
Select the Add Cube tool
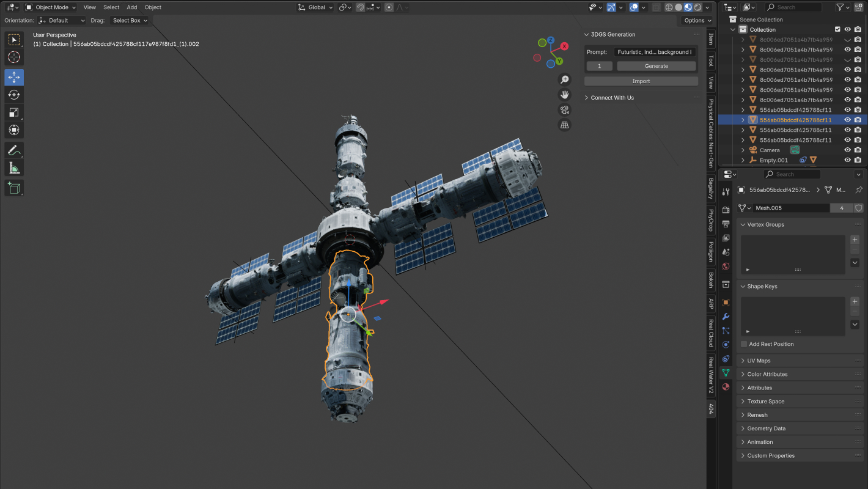pyautogui.click(x=14, y=188)
